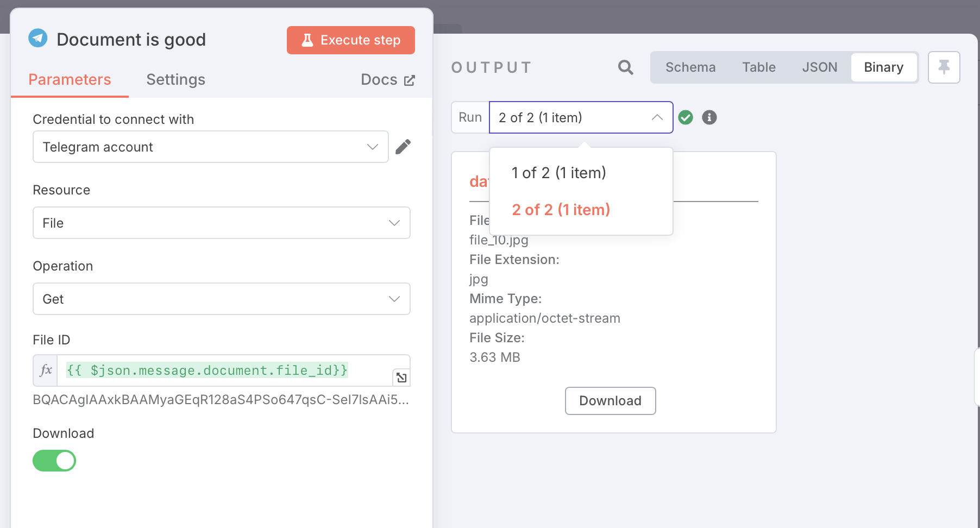
Task: Expand the Resource File dropdown
Action: pyautogui.click(x=222, y=223)
